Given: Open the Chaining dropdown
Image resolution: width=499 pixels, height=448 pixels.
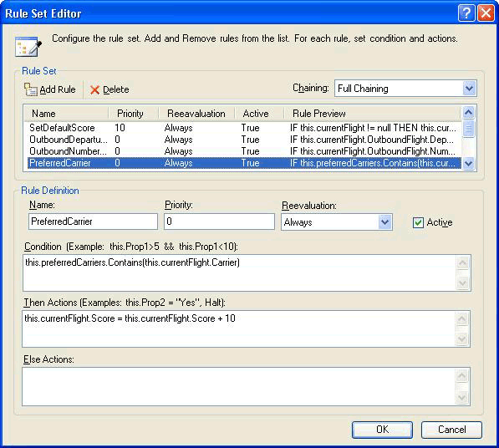Looking at the screenshot, I should (470, 89).
